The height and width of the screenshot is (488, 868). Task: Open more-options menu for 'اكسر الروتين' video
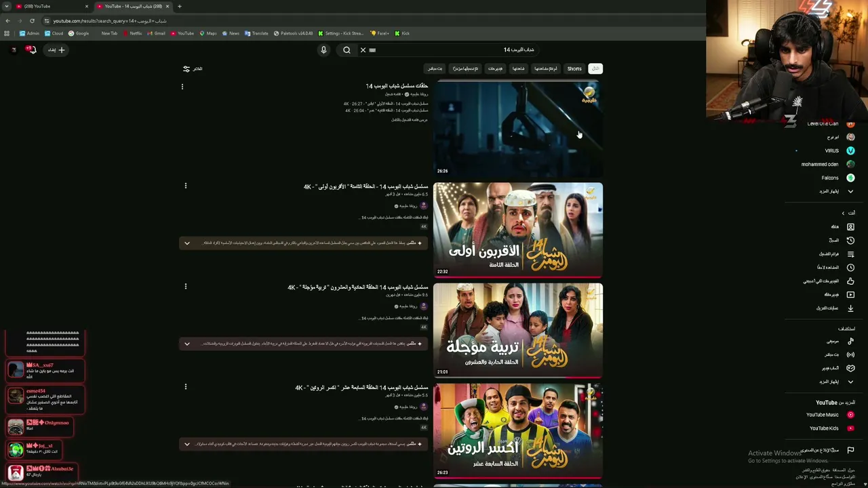coord(185,387)
